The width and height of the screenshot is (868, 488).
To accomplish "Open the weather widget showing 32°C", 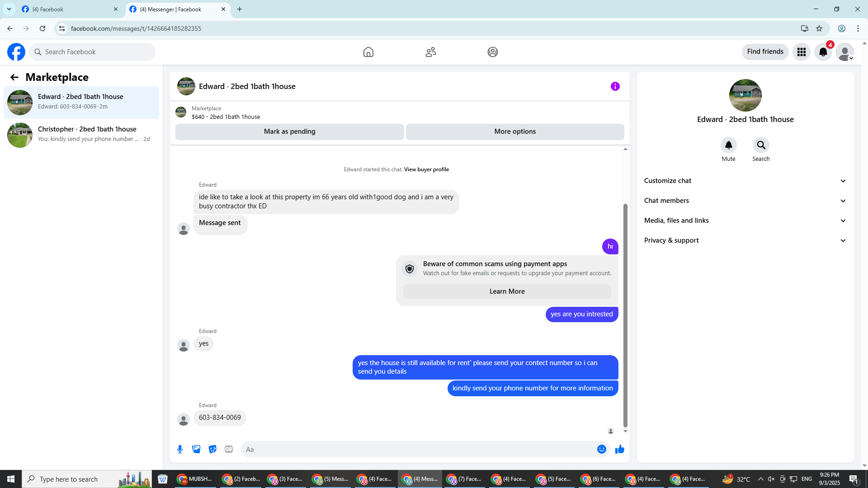I will point(736,479).
